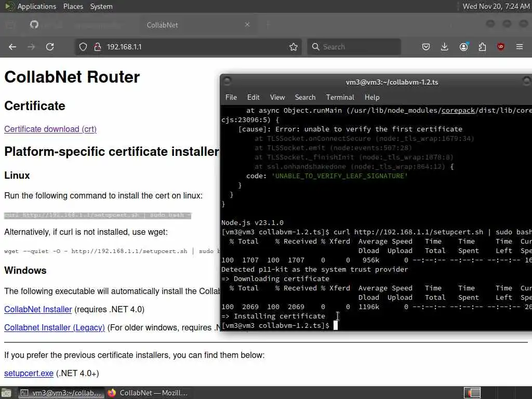532x399 pixels.
Task: Click the wget command line text
Action: click(x=112, y=251)
